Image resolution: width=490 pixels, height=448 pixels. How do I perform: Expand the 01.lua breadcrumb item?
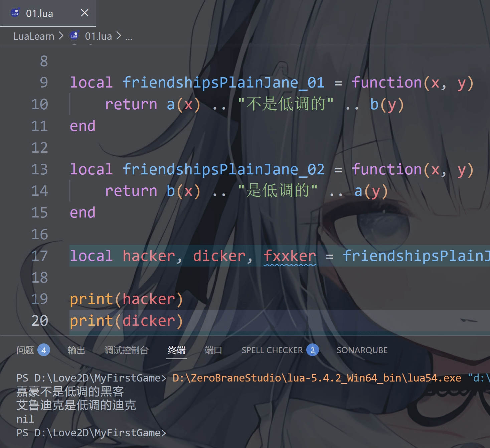pos(98,36)
